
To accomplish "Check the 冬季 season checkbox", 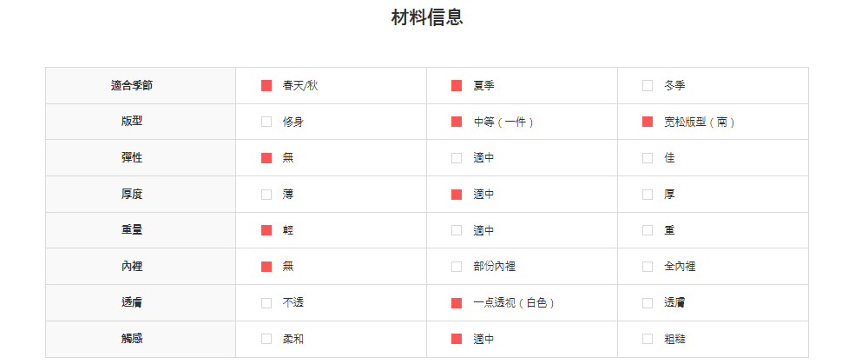I will (648, 85).
